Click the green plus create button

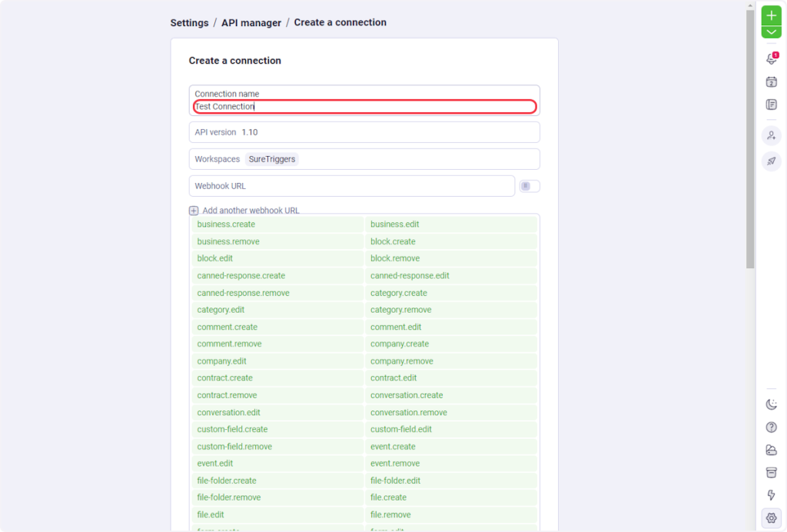point(771,15)
